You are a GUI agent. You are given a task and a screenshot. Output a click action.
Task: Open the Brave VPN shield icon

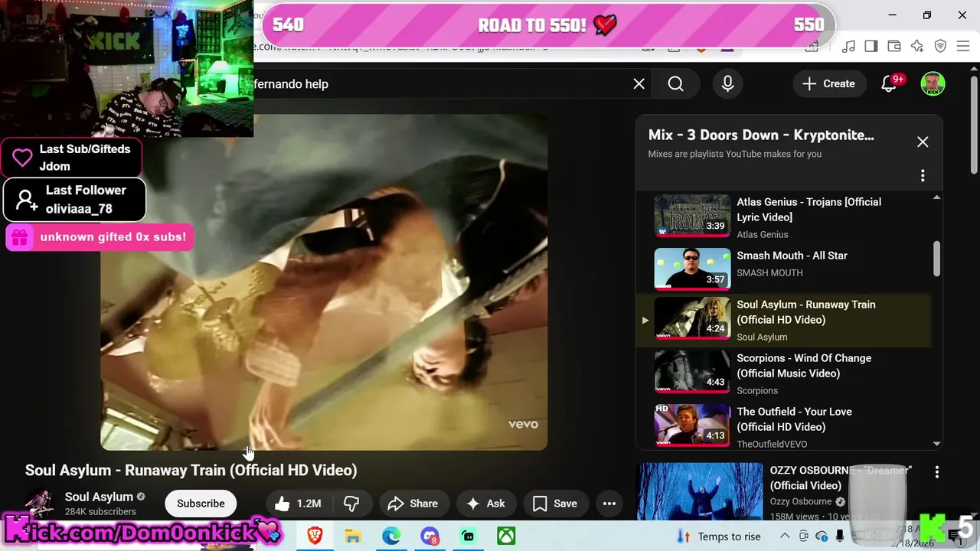940,47
